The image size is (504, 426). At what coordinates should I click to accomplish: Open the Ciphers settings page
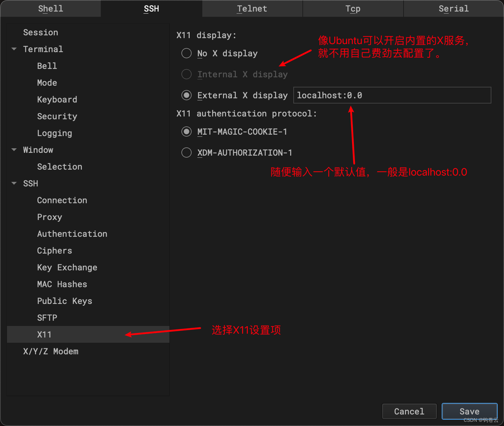(x=54, y=250)
